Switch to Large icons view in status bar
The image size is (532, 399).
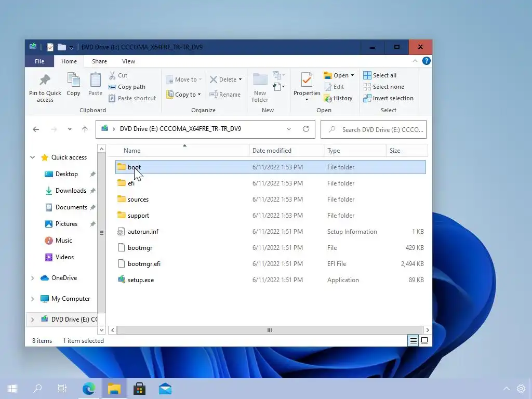pos(424,341)
